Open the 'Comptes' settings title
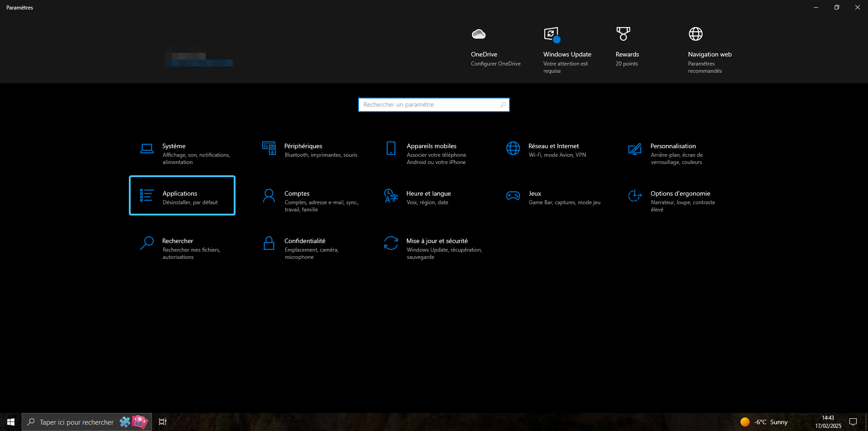 click(x=297, y=194)
